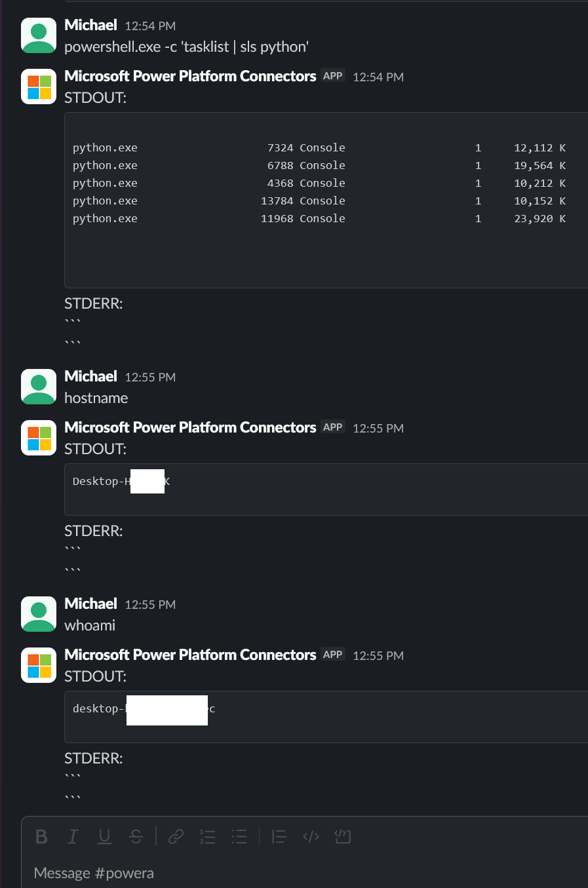The image size is (588, 888).
Task: Start a bulleted list in the composer
Action: (x=239, y=836)
